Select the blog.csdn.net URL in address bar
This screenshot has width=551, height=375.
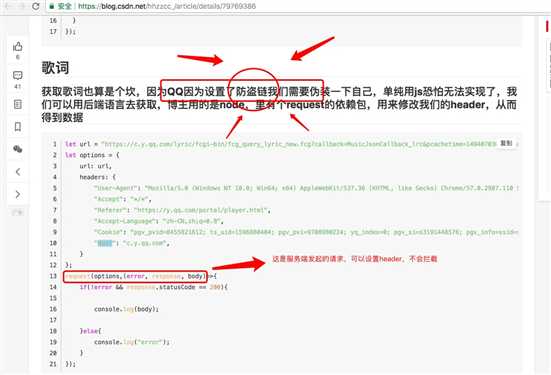[167, 6]
